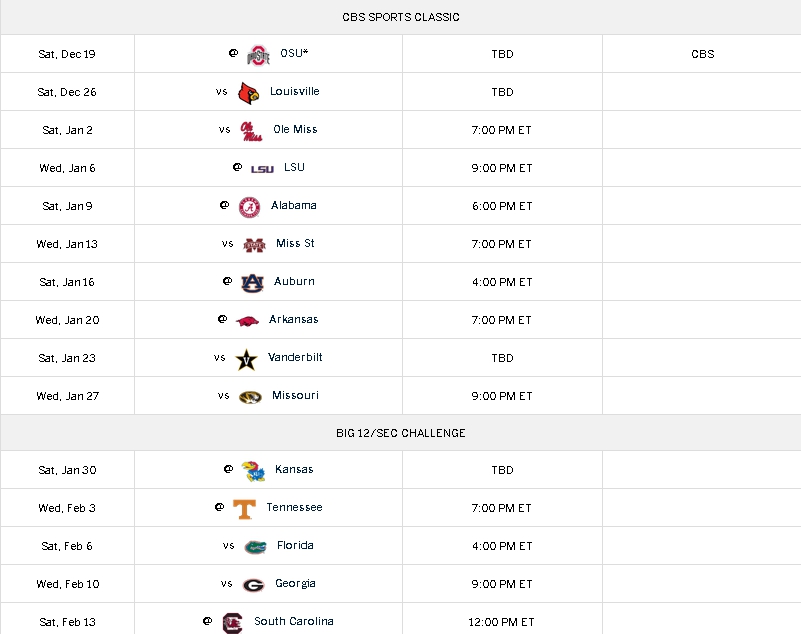
Task: Click the Alabama crimson logo
Action: coord(249,207)
